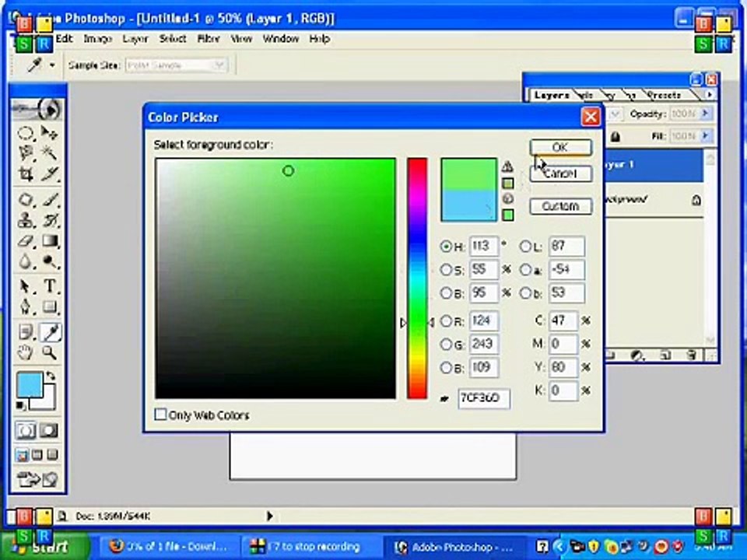Open the Fill slider arrow in Layers panel
The width and height of the screenshot is (747, 560).
point(706,135)
